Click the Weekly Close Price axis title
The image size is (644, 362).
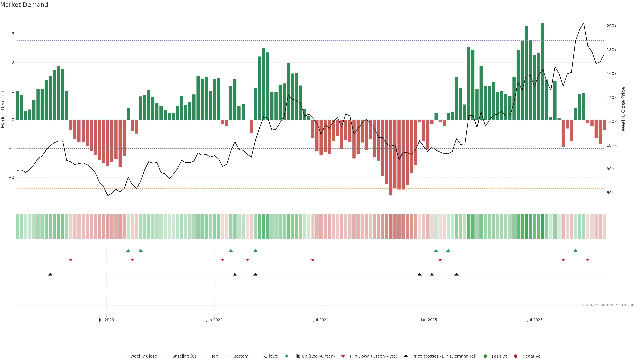[623, 109]
